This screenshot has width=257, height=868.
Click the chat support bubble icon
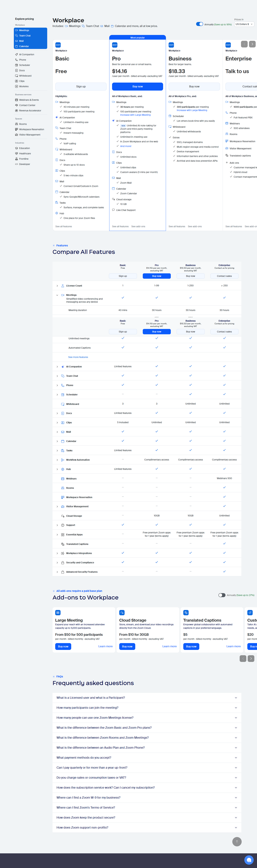249,860
